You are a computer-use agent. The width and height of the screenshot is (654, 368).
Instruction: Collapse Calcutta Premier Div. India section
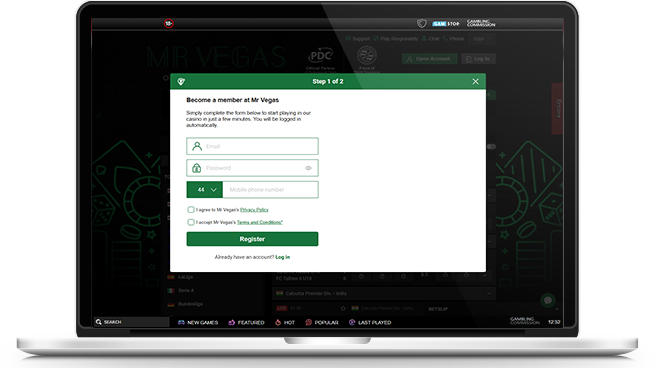tap(489, 293)
